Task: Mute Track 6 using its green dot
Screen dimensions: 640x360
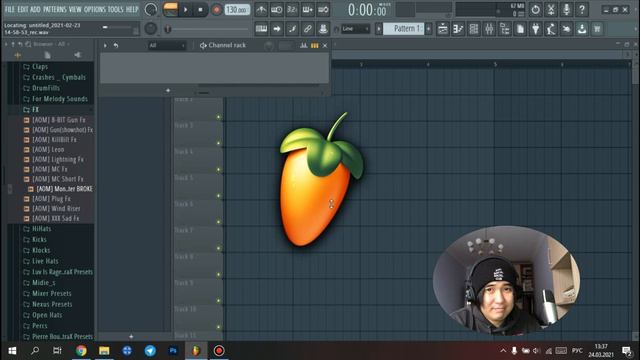Action: 218,222
